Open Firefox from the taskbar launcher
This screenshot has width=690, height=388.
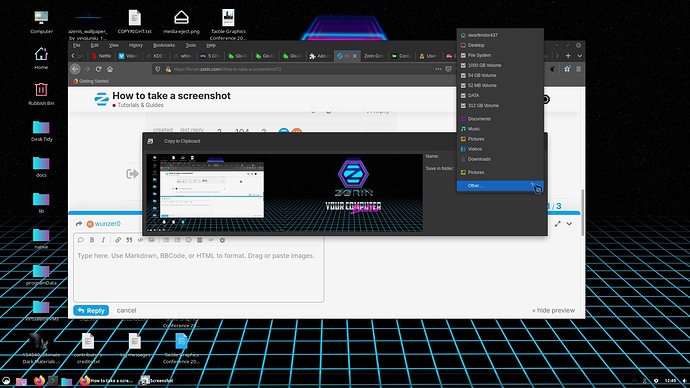point(39,381)
